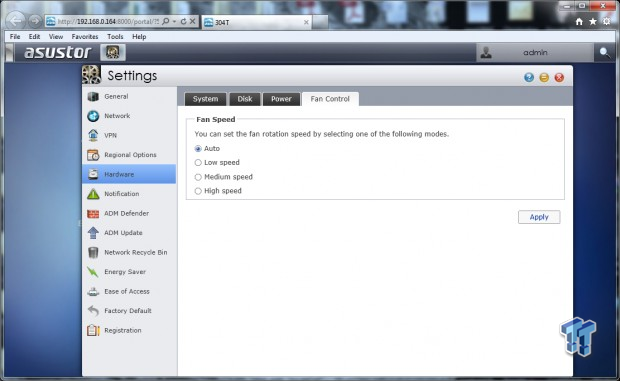Open the Network Recycle Bin icon
The height and width of the screenshot is (381, 620).
click(x=93, y=252)
